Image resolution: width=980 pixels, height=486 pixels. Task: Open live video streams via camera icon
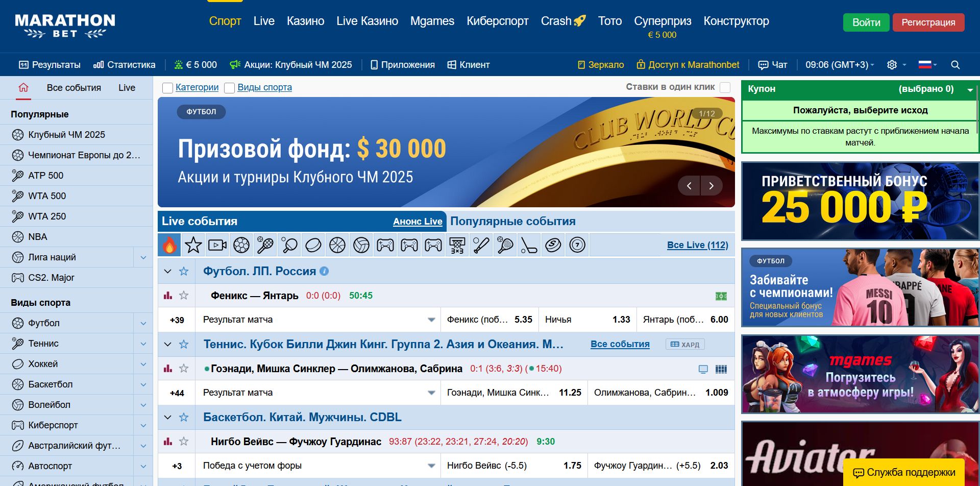click(x=217, y=245)
